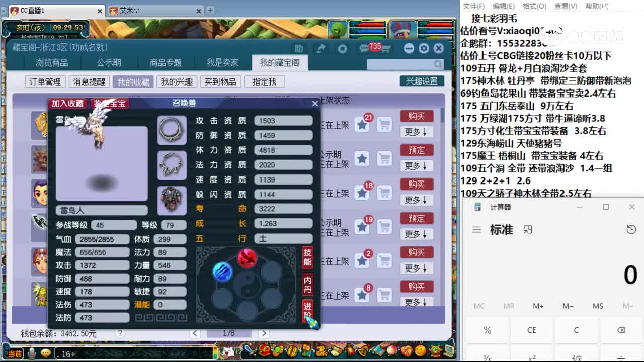Screen dimensions: 644x362
Task: Click the magnifier search icon
Action: click(438, 65)
